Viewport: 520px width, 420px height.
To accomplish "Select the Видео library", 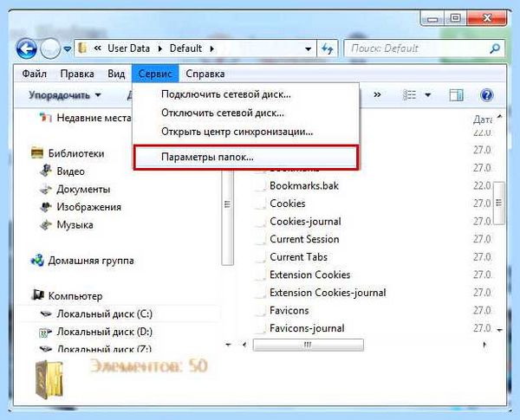I will (x=71, y=171).
